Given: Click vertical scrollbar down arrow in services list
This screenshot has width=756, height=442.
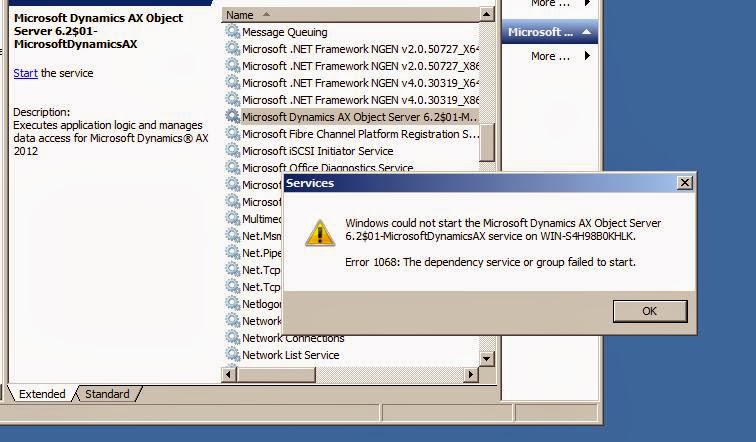Looking at the screenshot, I should tap(487, 359).
